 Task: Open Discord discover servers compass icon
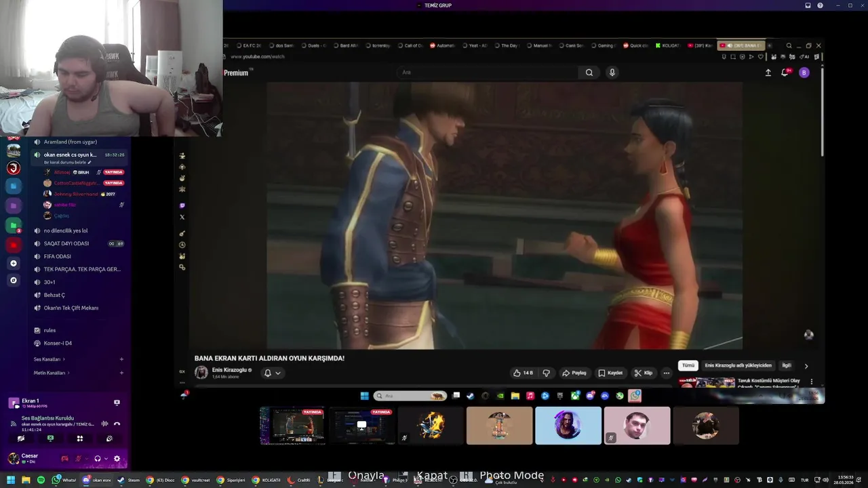click(14, 280)
